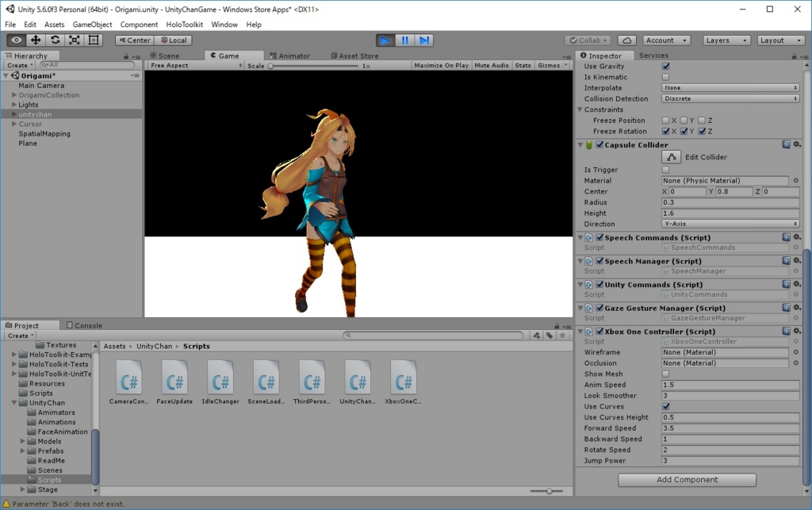The height and width of the screenshot is (510, 812).
Task: Click favorites star icon in Project
Action: (562, 336)
